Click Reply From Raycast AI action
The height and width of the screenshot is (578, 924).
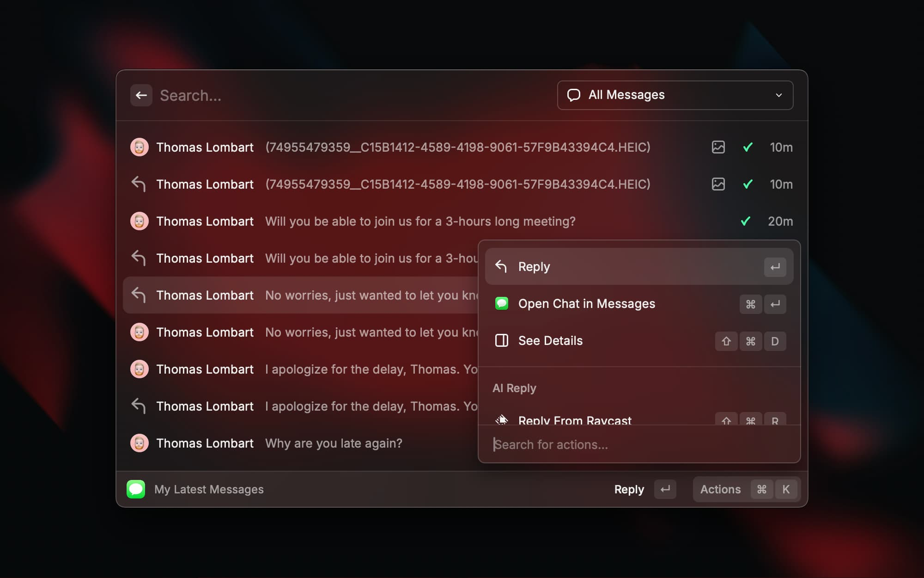(x=574, y=419)
